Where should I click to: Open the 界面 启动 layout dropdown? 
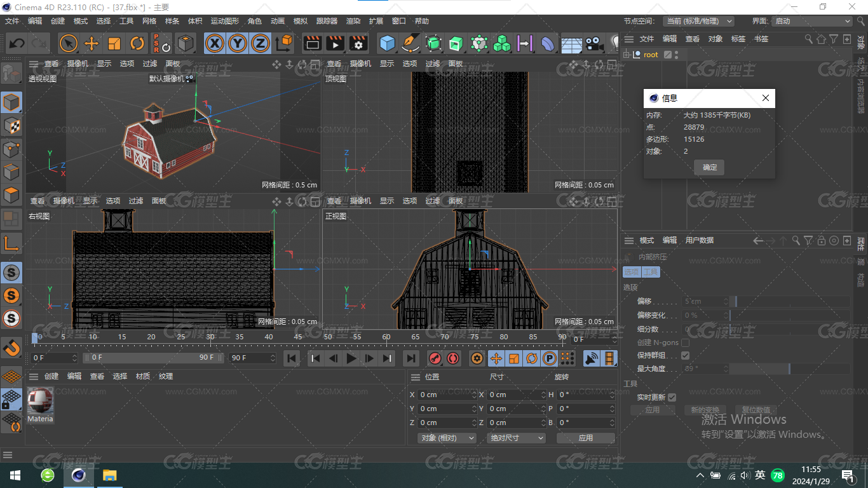(812, 21)
